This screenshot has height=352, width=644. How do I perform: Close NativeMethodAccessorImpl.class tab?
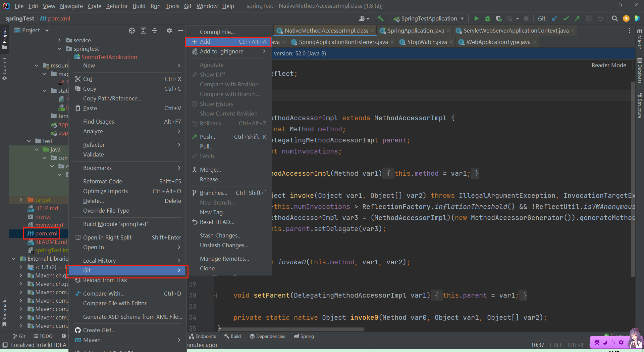coord(372,31)
